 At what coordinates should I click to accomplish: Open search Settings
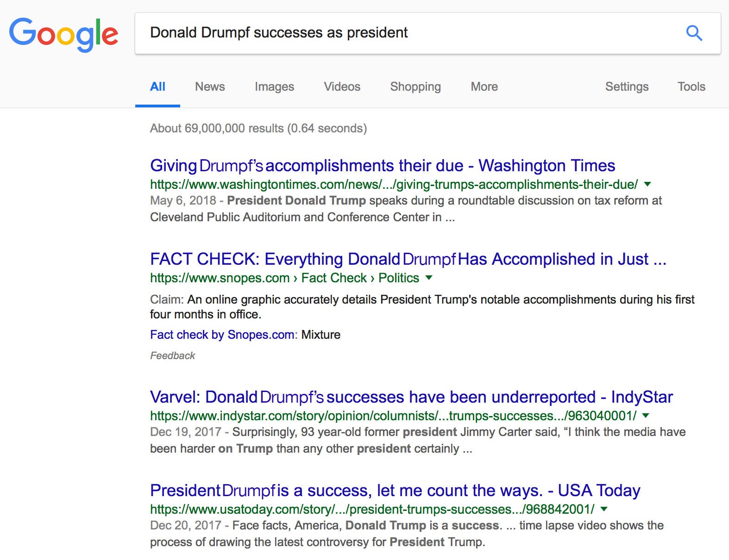point(627,87)
